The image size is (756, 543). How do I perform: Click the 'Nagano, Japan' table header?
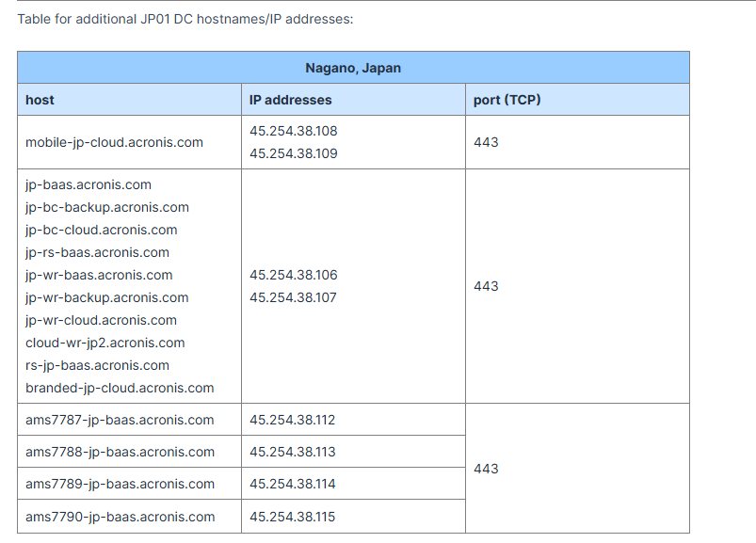pos(353,68)
